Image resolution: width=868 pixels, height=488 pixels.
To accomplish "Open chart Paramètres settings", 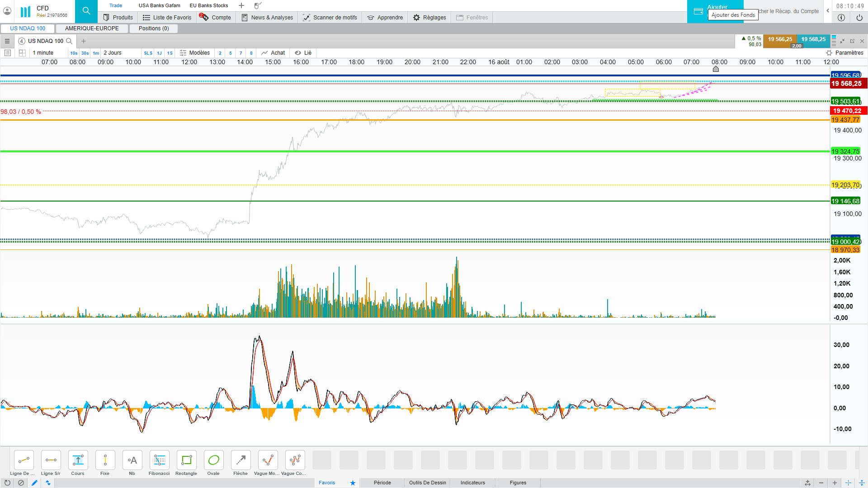I will pyautogui.click(x=844, y=53).
